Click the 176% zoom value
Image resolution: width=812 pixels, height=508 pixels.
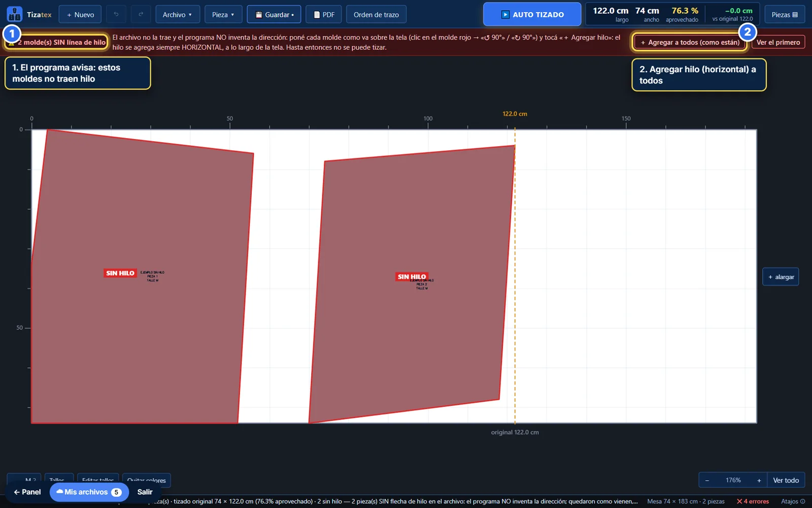733,480
